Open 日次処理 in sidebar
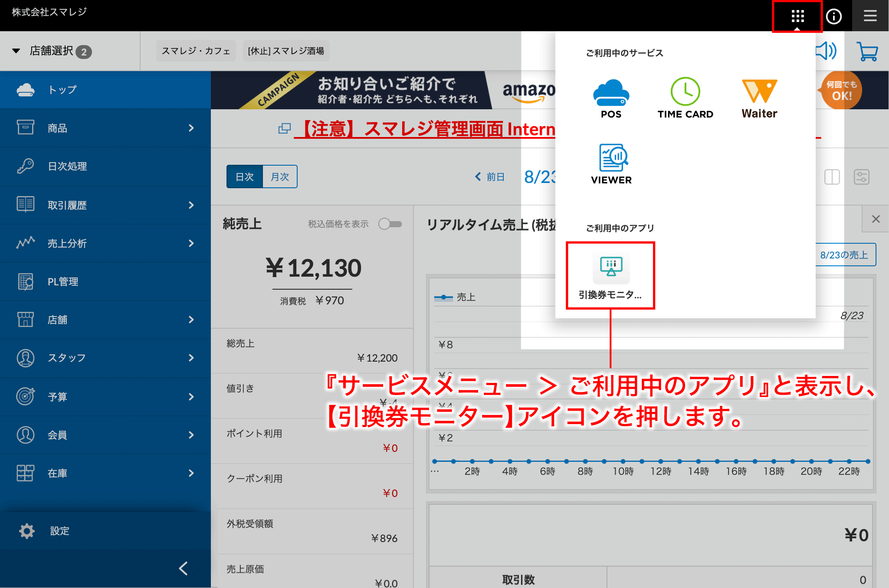 [105, 167]
